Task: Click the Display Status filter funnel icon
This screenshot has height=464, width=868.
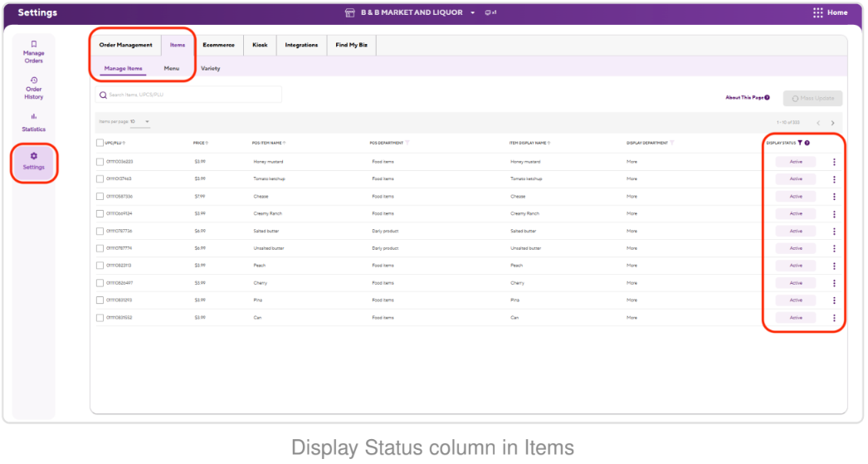Action: coord(800,143)
